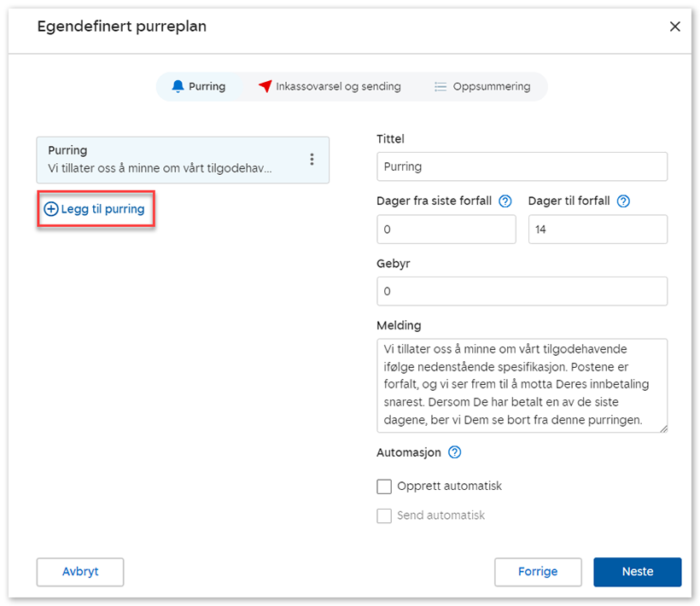Viewport: 700px width, 606px height.
Task: Enable the Opprett automatisk checkbox
Action: pos(384,487)
